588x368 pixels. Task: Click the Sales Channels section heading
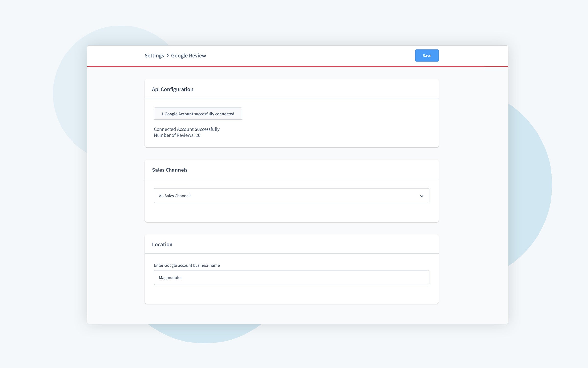(x=170, y=170)
